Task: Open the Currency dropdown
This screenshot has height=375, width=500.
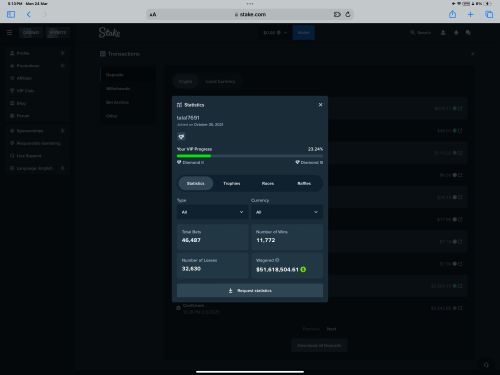Action: click(x=287, y=212)
